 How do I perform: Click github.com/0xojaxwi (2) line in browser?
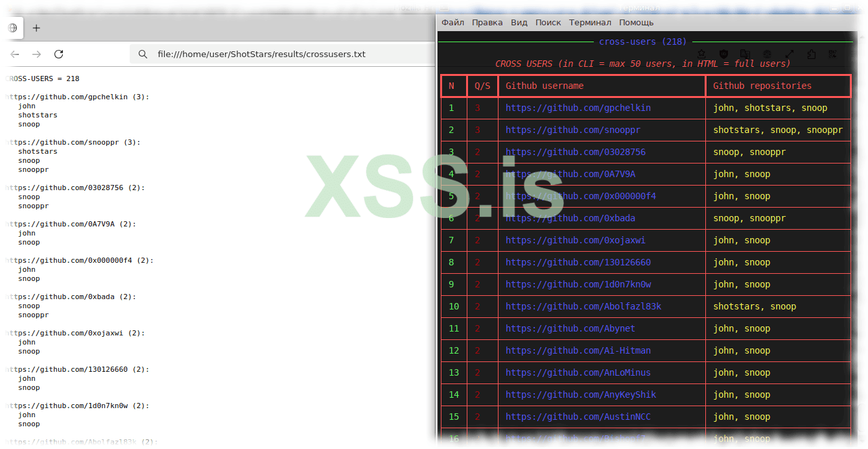point(75,333)
